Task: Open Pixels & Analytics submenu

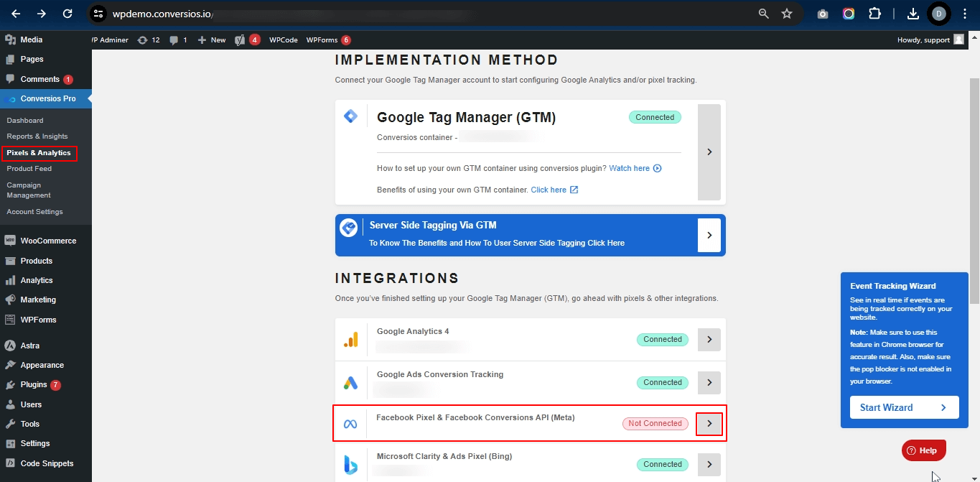Action: (39, 153)
